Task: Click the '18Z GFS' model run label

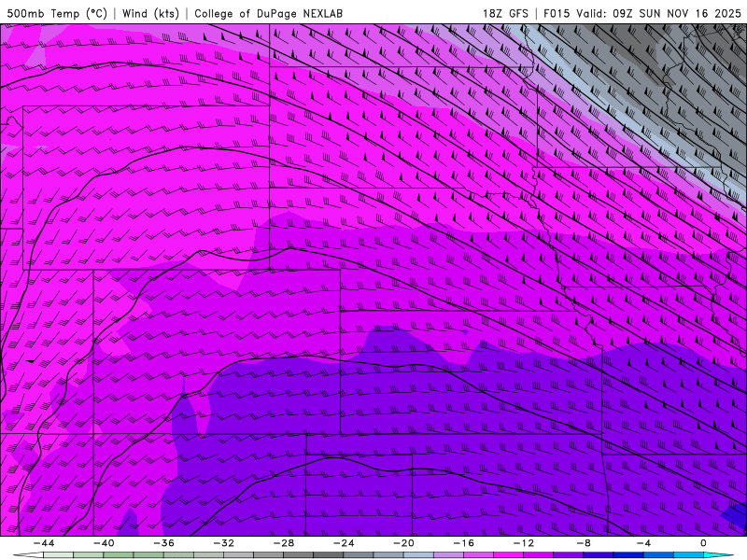Action: (505, 13)
